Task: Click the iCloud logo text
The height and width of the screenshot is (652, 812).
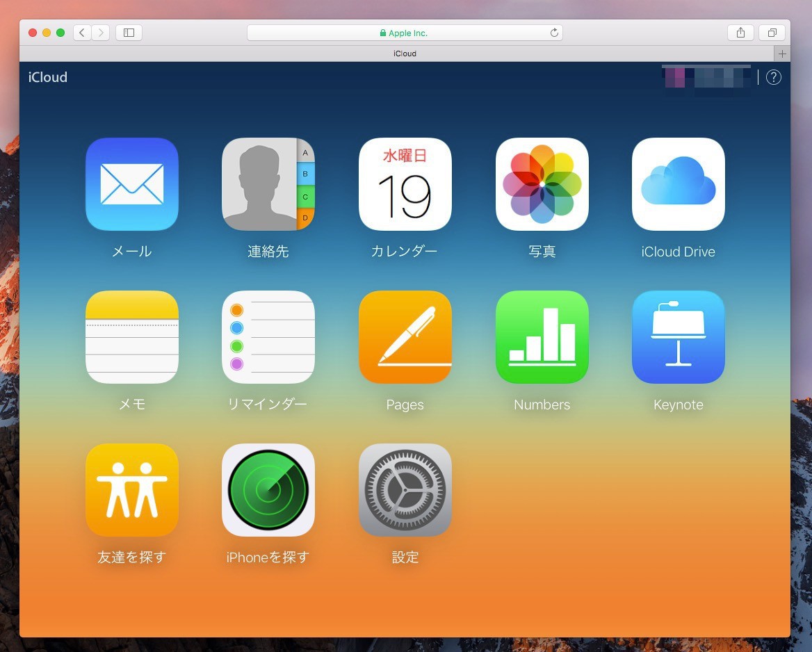Action: [48, 77]
